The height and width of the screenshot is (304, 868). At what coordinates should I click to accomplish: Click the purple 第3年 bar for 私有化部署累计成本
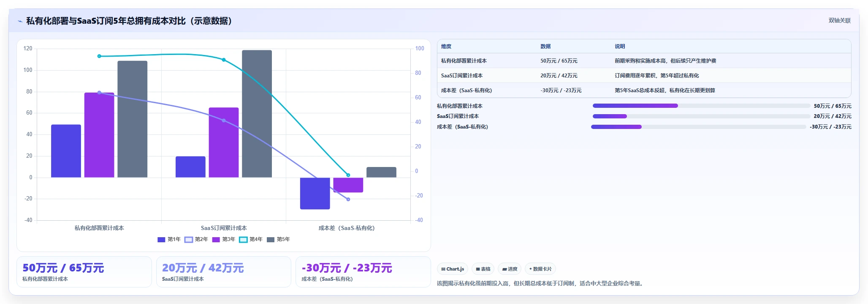point(99,135)
